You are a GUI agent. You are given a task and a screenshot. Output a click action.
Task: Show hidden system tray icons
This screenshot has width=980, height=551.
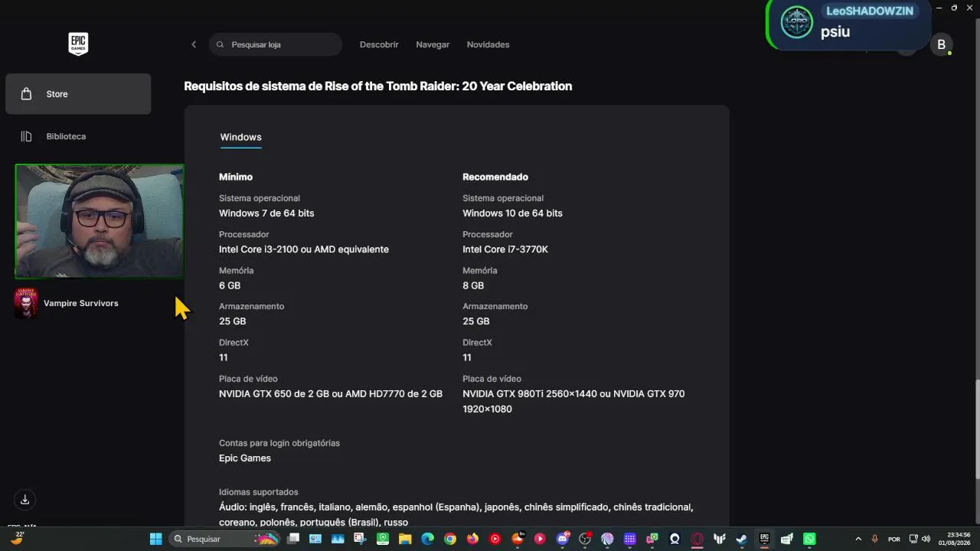click(858, 539)
